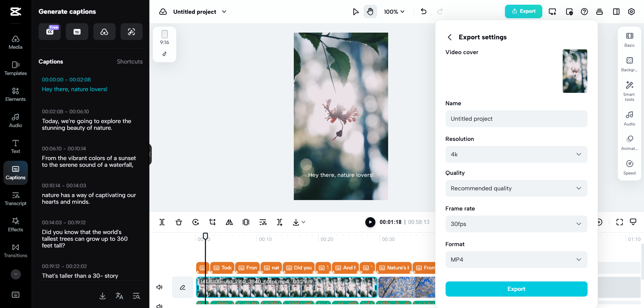Toggle the panel layout icon

coord(616,12)
